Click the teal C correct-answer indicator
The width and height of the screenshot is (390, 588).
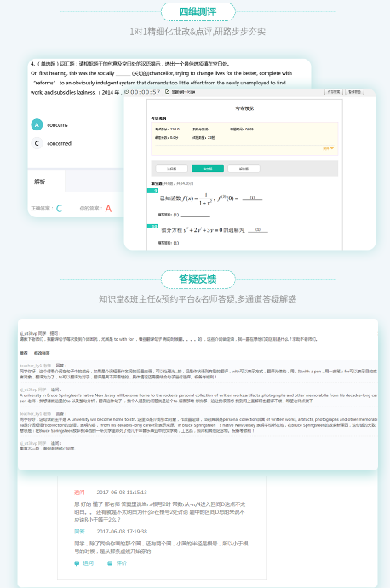point(59,209)
